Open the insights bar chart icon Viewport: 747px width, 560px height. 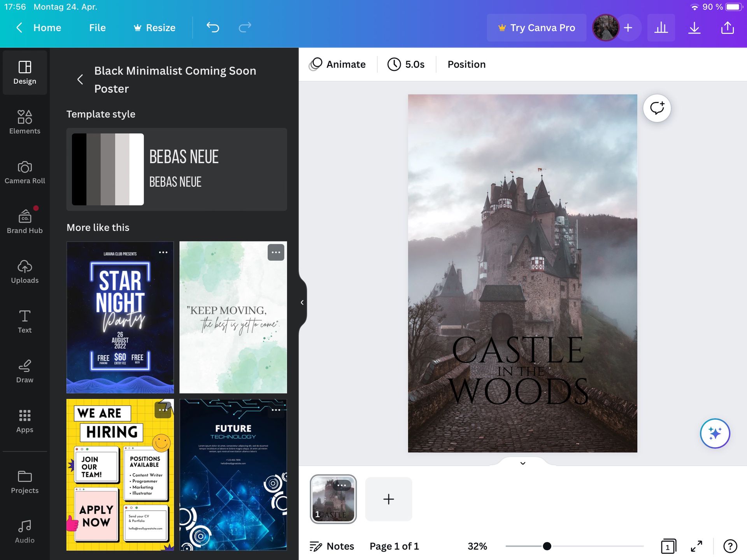(x=661, y=28)
